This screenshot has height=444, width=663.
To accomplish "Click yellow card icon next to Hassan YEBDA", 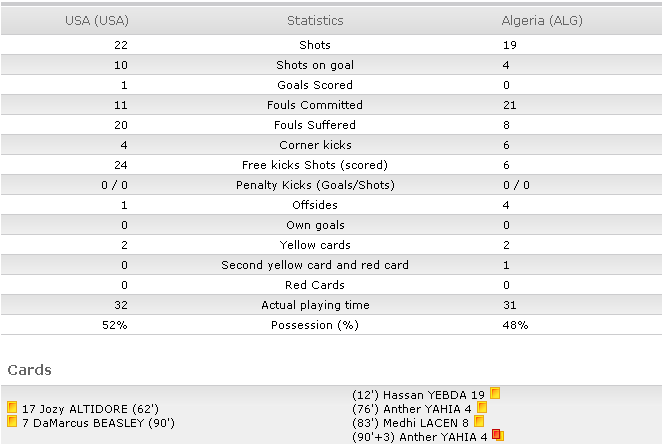I will click(x=495, y=393).
